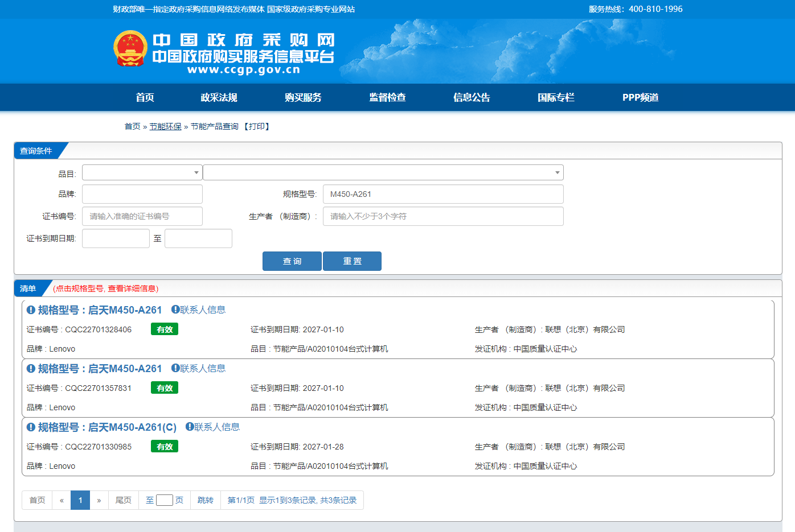Image resolution: width=795 pixels, height=532 pixels.
Task: Click 有效 badge for CQC22701328406
Action: (x=165, y=329)
